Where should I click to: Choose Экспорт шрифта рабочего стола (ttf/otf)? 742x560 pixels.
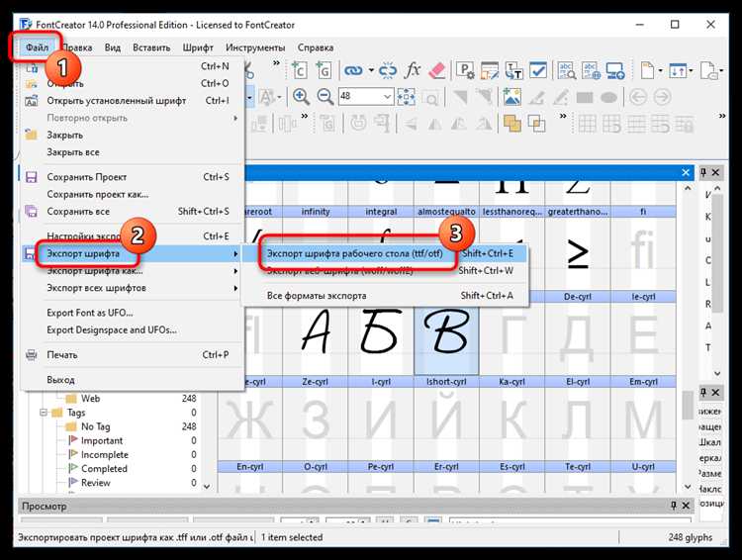[385, 253]
